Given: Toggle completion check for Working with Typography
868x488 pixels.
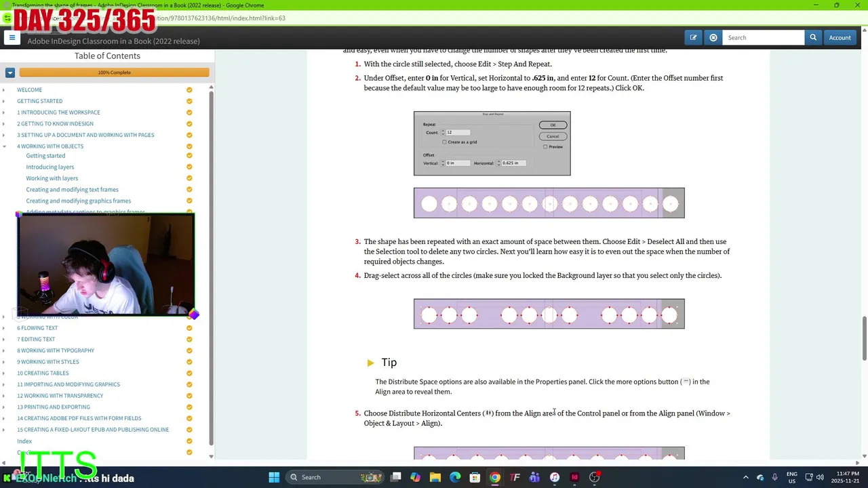Looking at the screenshot, I should 189,350.
